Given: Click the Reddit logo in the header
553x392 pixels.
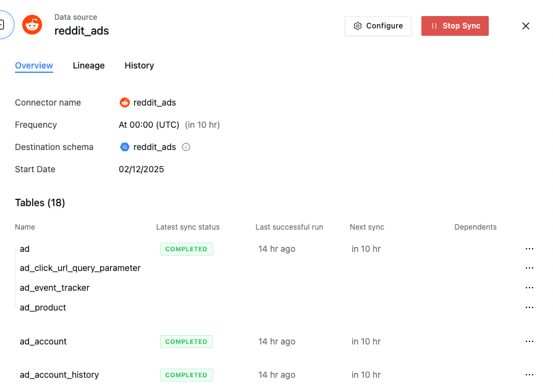Looking at the screenshot, I should coord(32,25).
